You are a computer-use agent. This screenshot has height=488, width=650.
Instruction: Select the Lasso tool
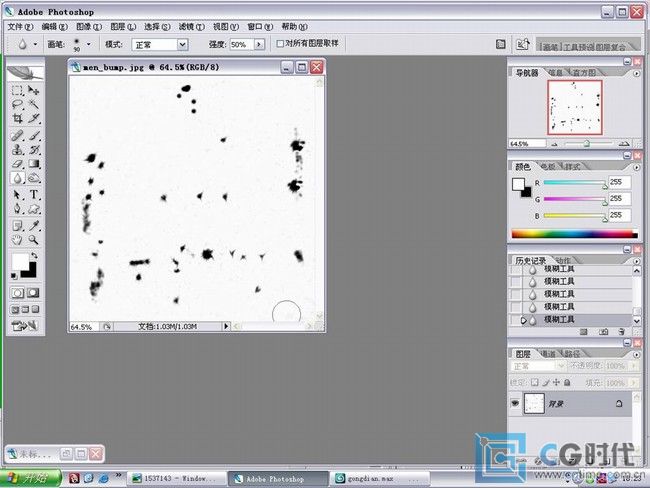tap(17, 104)
